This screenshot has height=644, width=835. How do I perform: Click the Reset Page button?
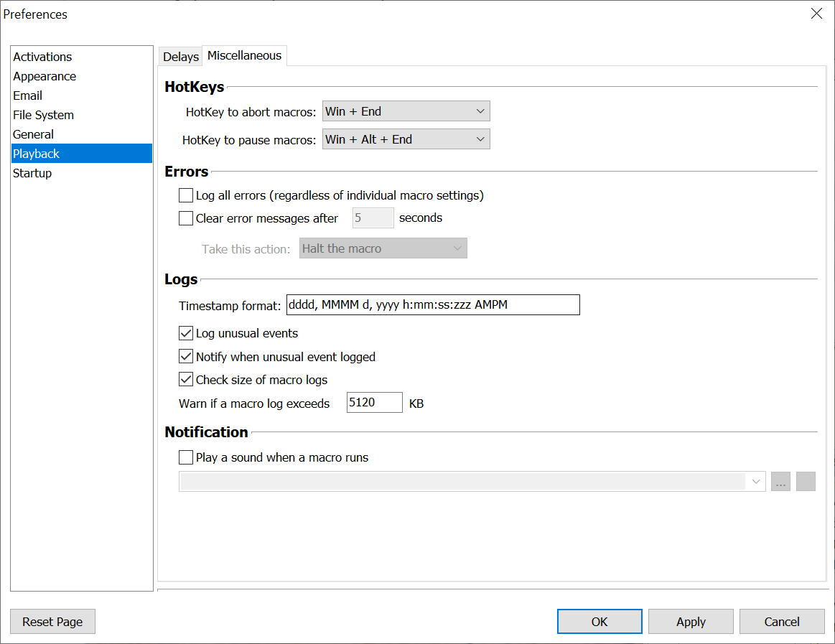52,622
